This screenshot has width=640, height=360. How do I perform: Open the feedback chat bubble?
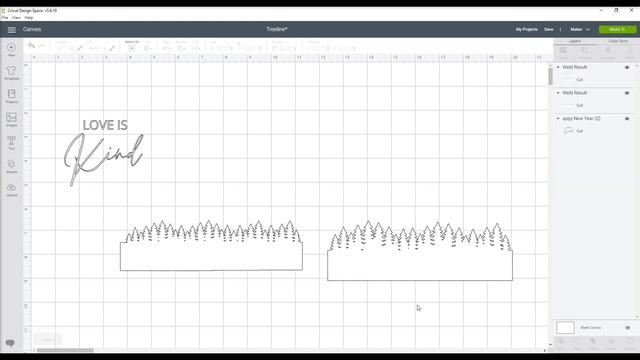pyautogui.click(x=10, y=343)
